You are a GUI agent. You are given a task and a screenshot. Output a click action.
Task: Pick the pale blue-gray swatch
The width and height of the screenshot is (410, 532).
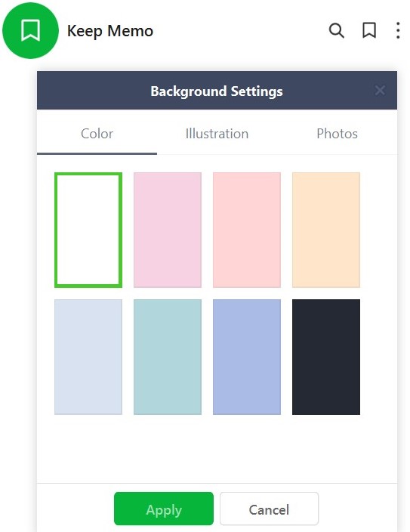88,357
